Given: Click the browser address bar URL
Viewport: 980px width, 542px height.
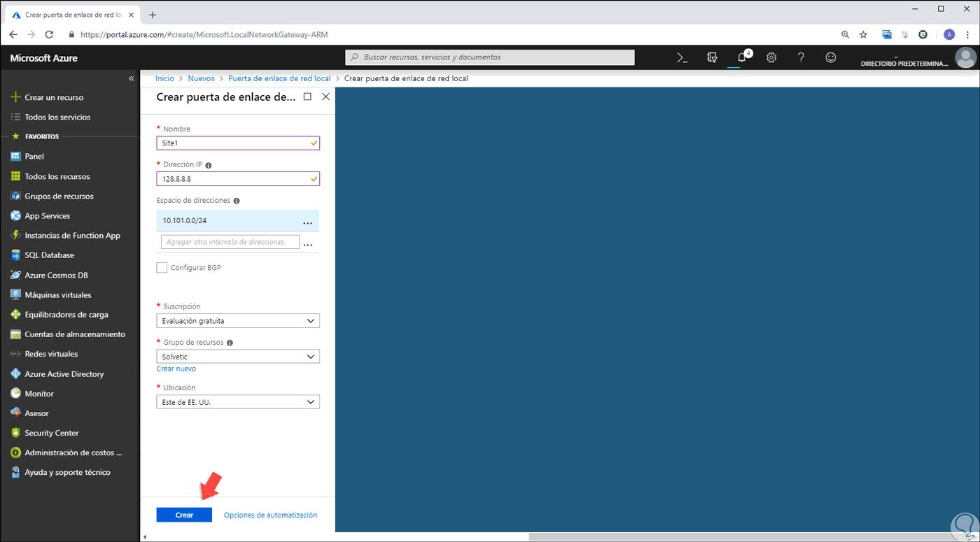Looking at the screenshot, I should point(204,34).
